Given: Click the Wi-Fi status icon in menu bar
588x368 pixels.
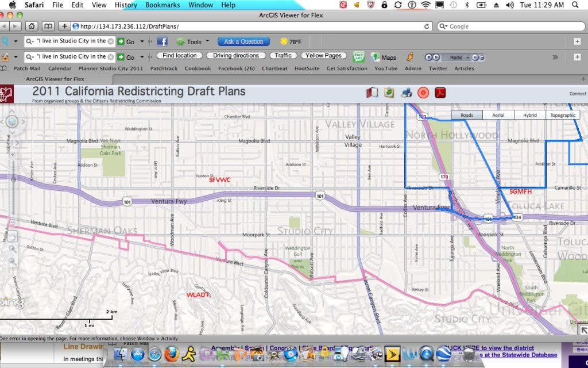Looking at the screenshot, I should (x=425, y=5).
